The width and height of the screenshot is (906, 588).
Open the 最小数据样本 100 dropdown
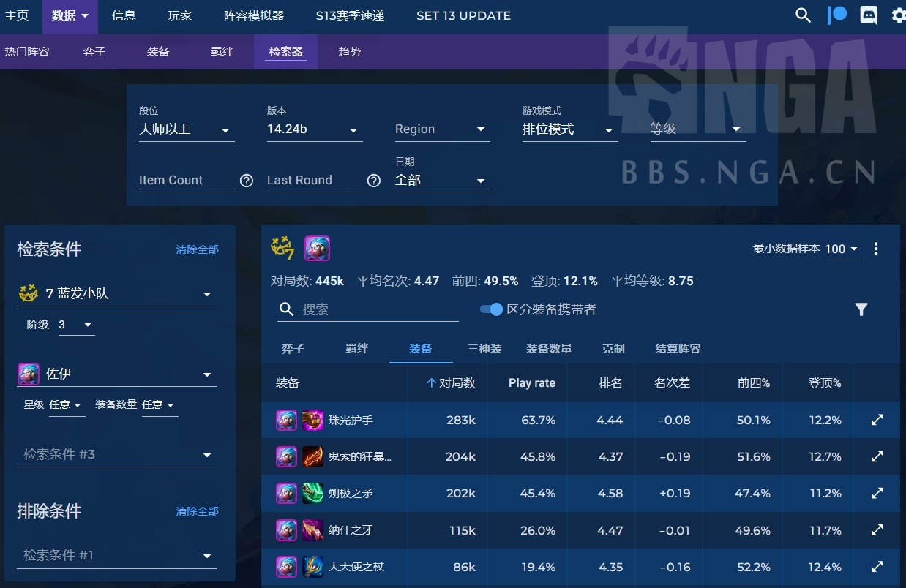tap(844, 249)
